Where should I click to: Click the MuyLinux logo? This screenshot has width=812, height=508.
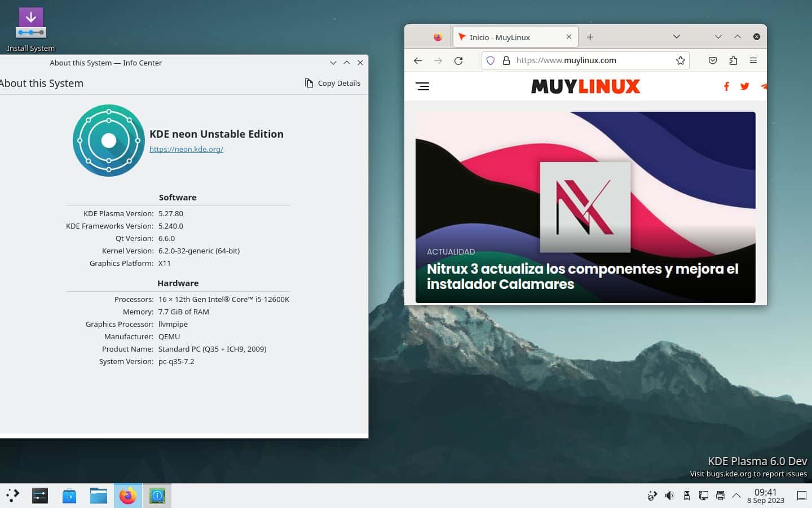click(x=586, y=86)
